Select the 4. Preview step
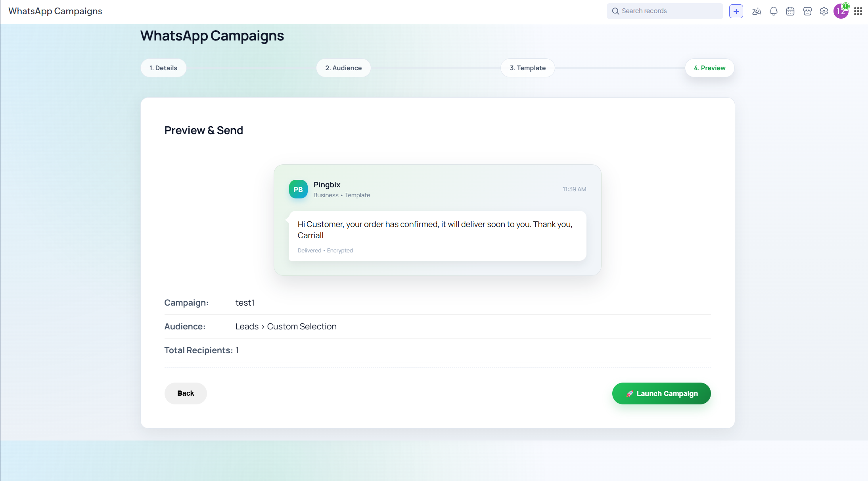Image resolution: width=868 pixels, height=481 pixels. tap(709, 68)
